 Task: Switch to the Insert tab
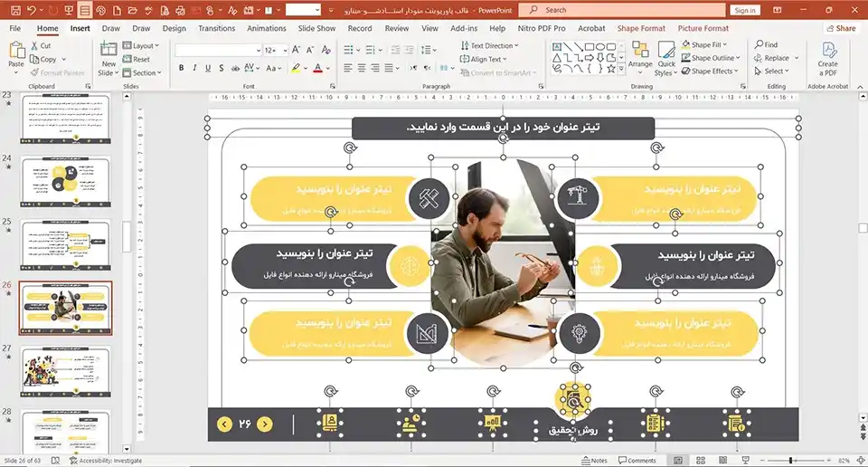(80, 28)
